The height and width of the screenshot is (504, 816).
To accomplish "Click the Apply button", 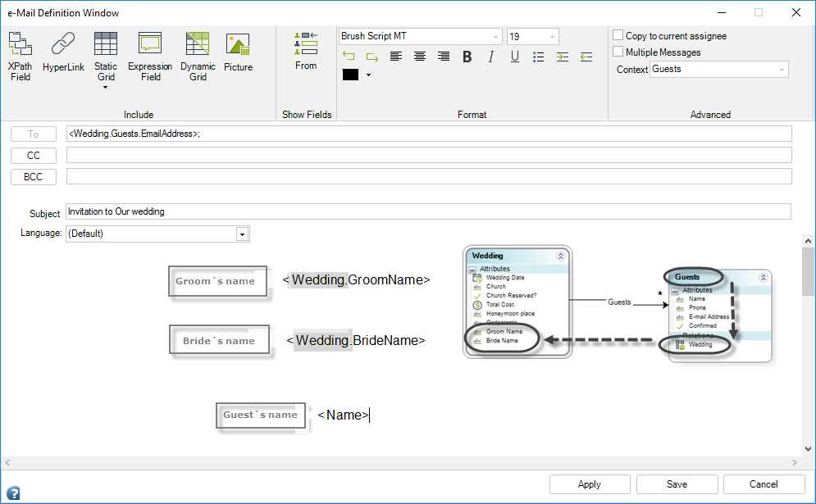I will pyautogui.click(x=590, y=484).
